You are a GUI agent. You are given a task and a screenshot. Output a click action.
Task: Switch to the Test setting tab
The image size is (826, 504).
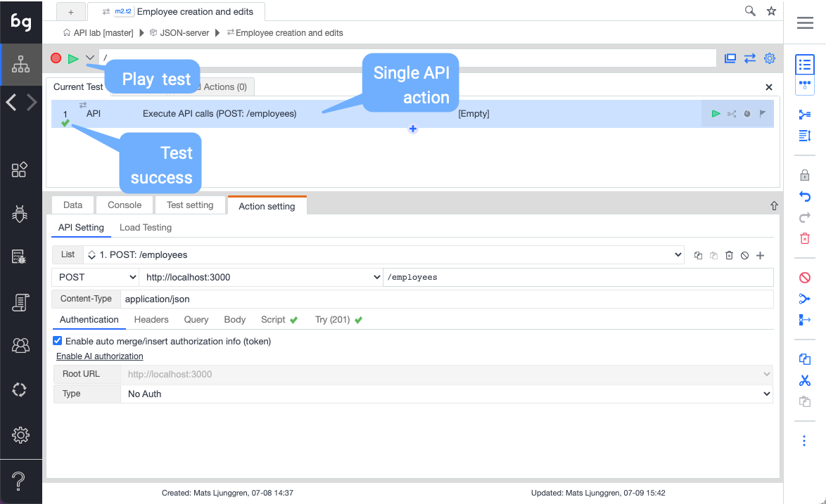tap(190, 205)
